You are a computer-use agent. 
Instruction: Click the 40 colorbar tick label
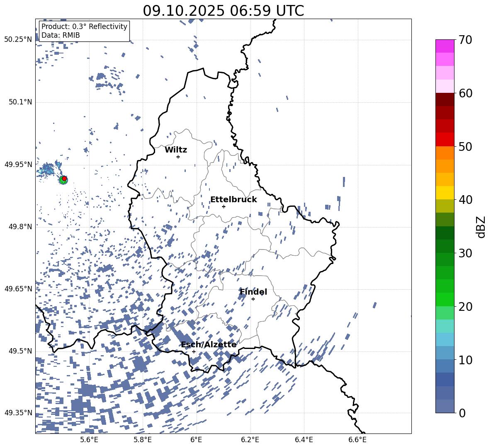(x=465, y=200)
